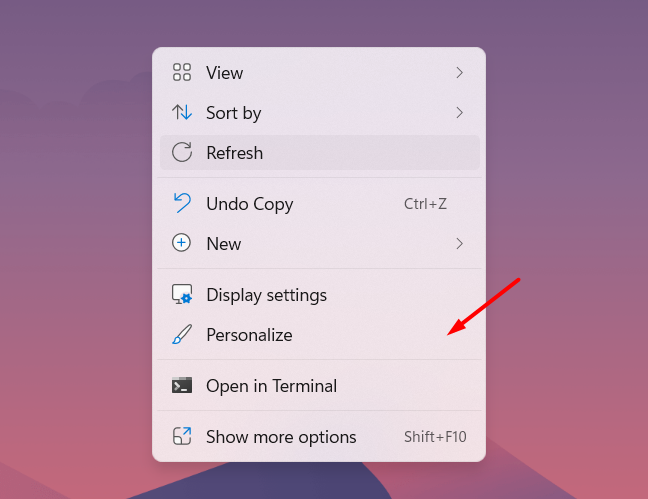Viewport: 648px width, 499px height.
Task: Click the Ctrl+Z shortcut label
Action: pyautogui.click(x=425, y=204)
